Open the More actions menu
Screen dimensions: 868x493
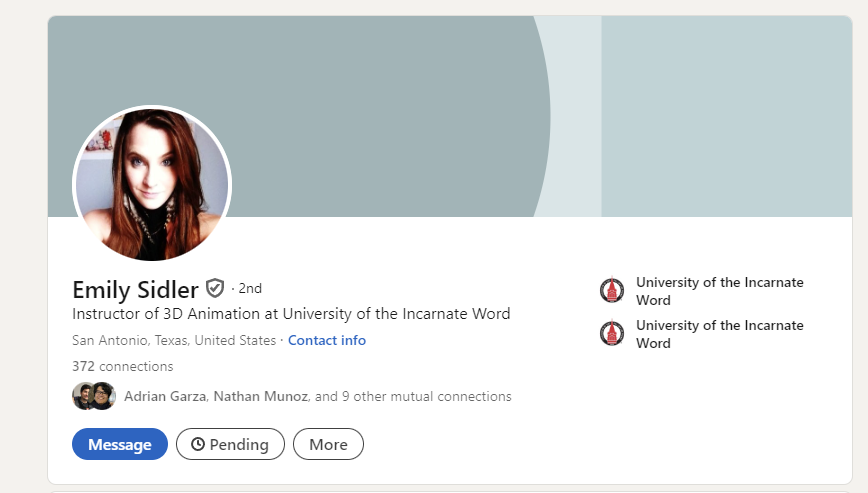(328, 444)
